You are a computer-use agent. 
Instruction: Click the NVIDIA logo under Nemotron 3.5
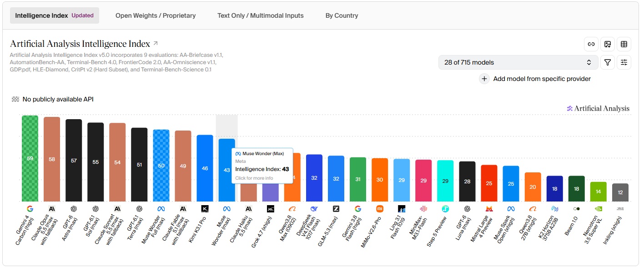tap(599, 209)
